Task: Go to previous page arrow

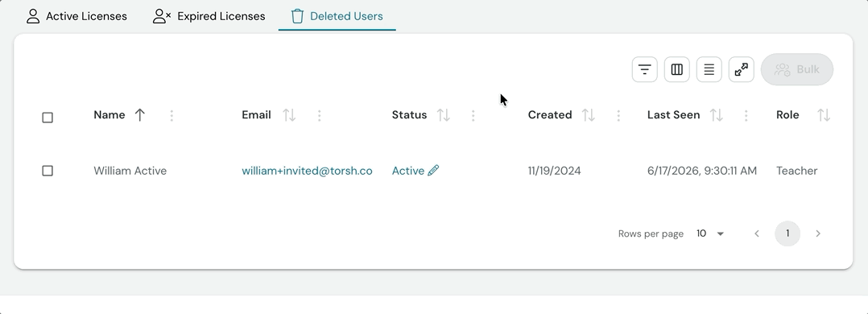Action: (757, 233)
